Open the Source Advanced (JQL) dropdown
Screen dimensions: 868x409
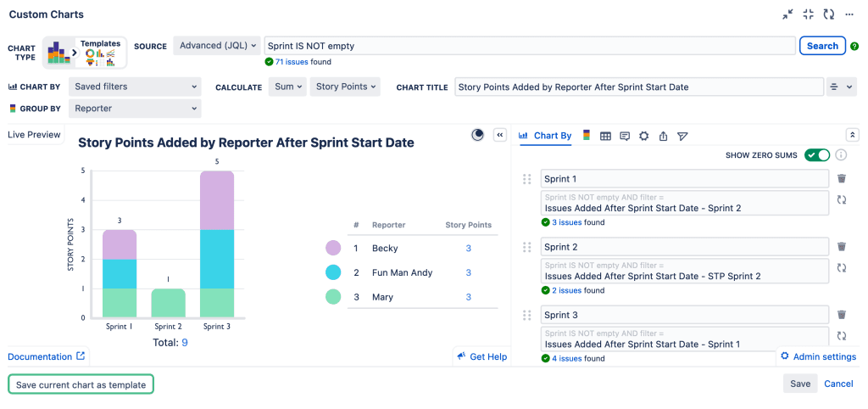pos(217,46)
